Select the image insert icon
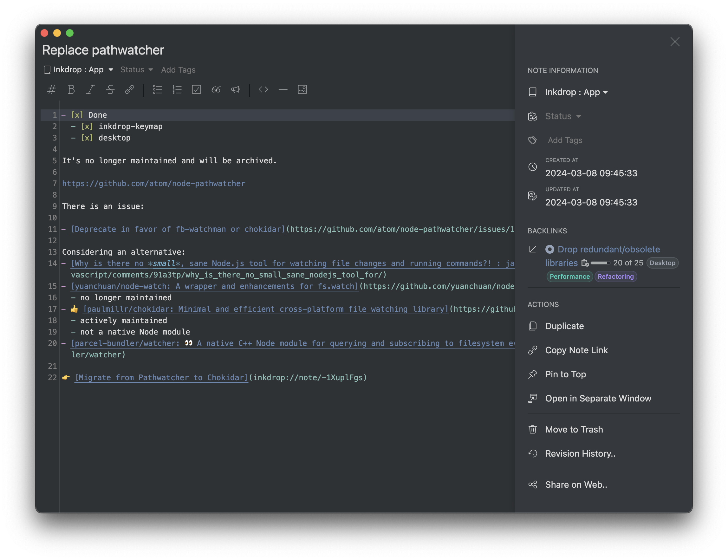The width and height of the screenshot is (728, 560). click(x=303, y=89)
